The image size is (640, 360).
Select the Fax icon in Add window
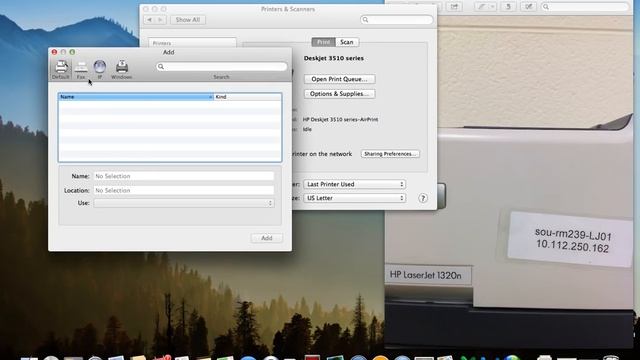pos(81,69)
